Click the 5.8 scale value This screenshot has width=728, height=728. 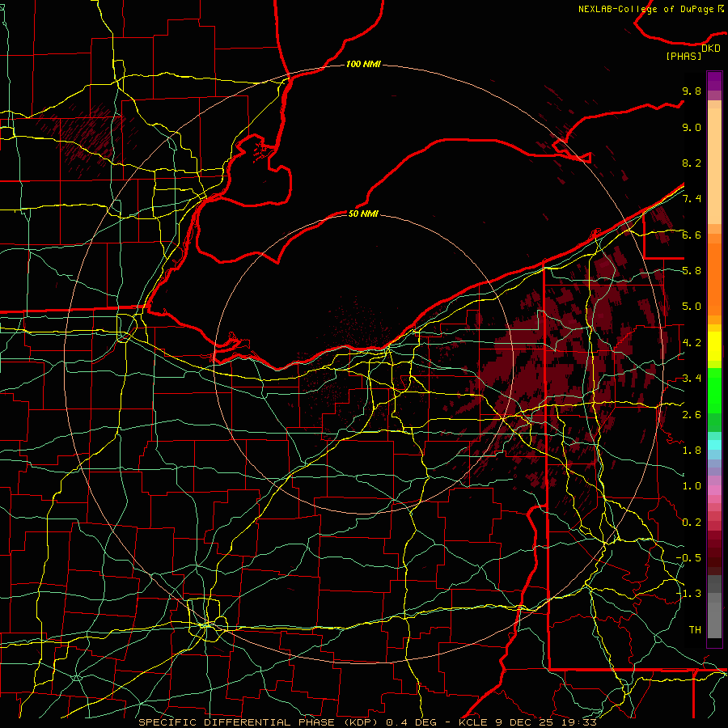click(692, 271)
